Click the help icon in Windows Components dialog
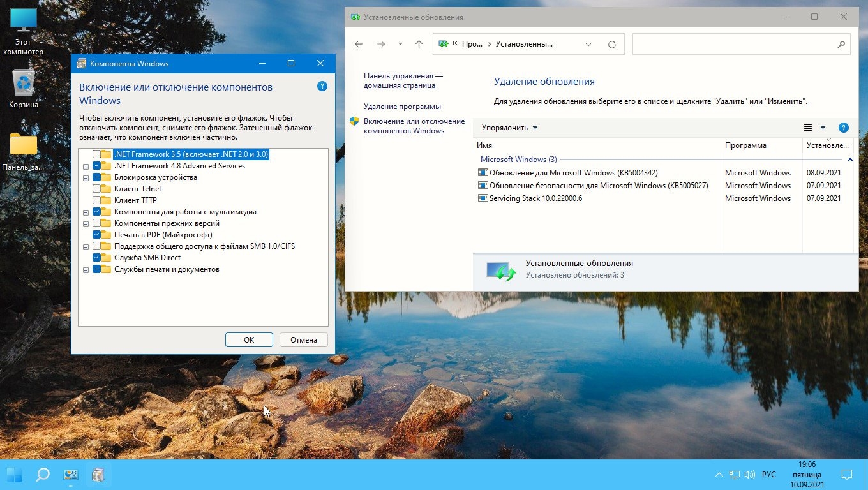The image size is (868, 490). pyautogui.click(x=322, y=87)
